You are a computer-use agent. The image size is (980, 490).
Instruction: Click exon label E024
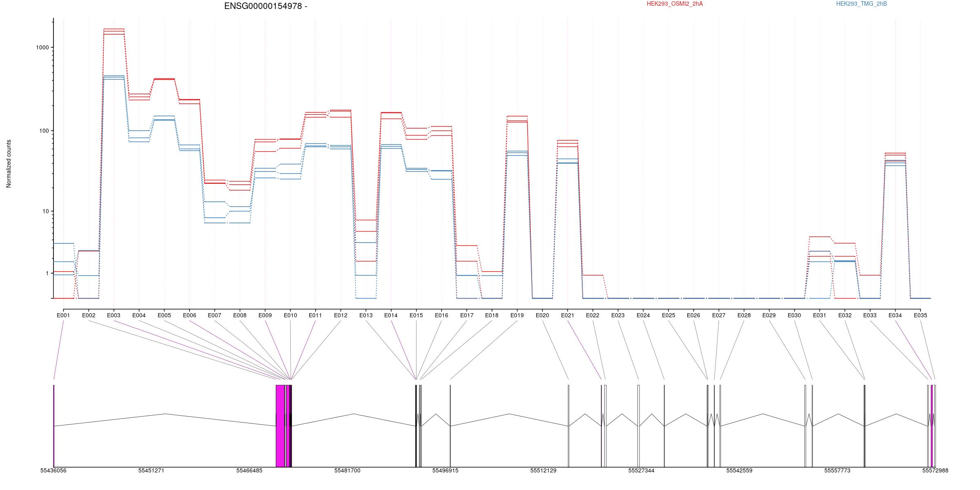tap(643, 315)
